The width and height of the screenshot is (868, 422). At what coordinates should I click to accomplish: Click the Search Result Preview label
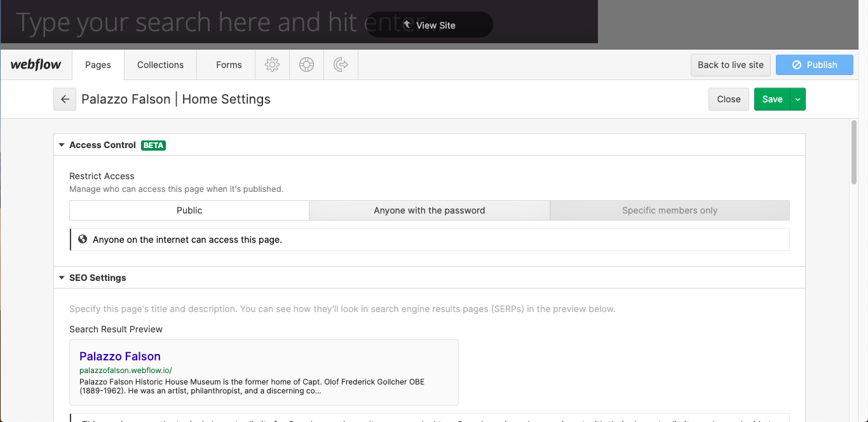tap(116, 329)
